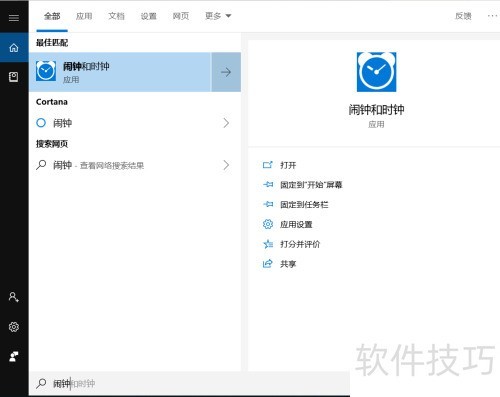Viewport: 500px width, 397px height.
Task: Click the large Alarms & Clock app icon
Action: click(x=376, y=72)
